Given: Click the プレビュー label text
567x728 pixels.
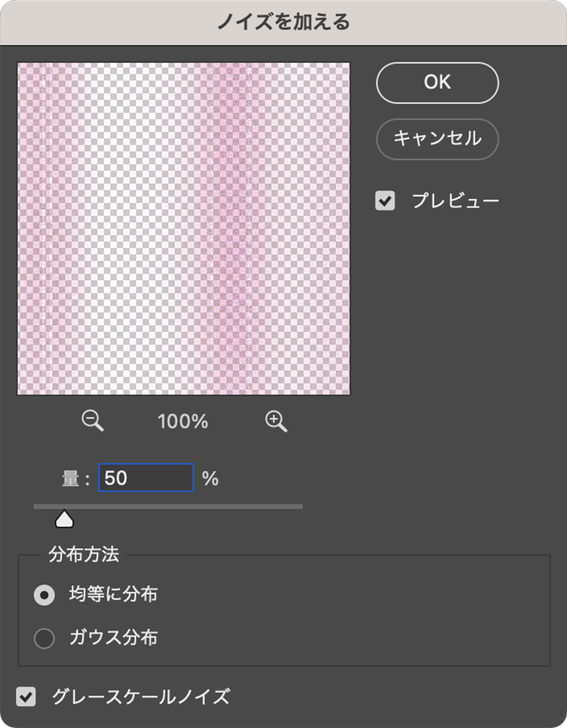Looking at the screenshot, I should pyautogui.click(x=455, y=202).
